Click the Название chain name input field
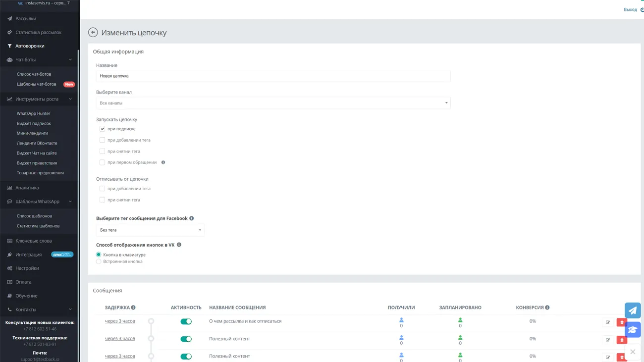644x362 pixels. point(273,76)
